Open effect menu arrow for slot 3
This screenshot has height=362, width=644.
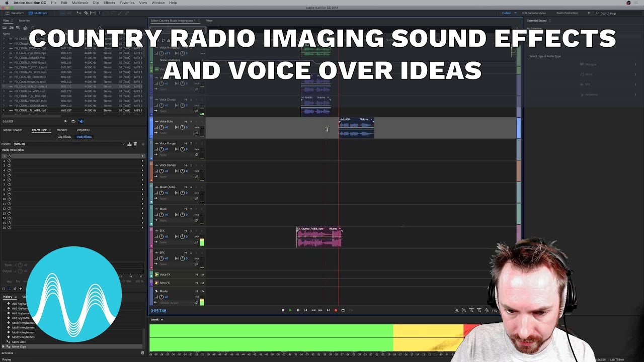pos(142,166)
